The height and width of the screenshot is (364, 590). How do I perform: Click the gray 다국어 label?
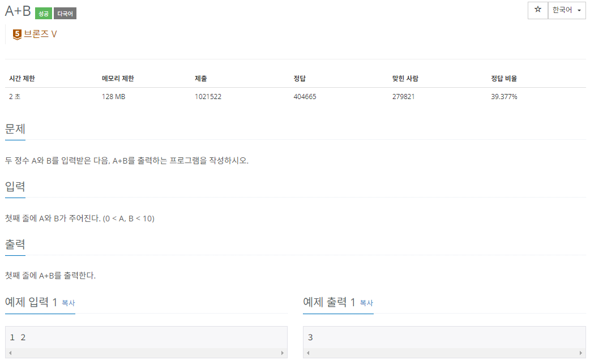[65, 14]
